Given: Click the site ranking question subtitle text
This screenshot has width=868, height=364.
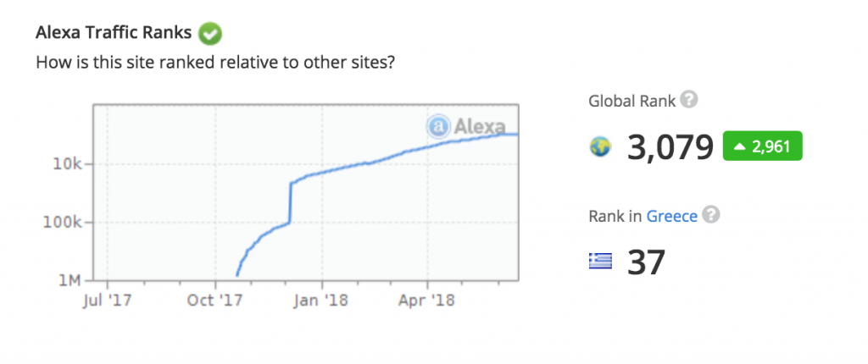Looking at the screenshot, I should (214, 63).
